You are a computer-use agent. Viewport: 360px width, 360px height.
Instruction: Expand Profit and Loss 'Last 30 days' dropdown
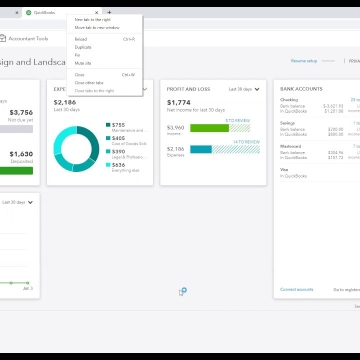click(244, 89)
